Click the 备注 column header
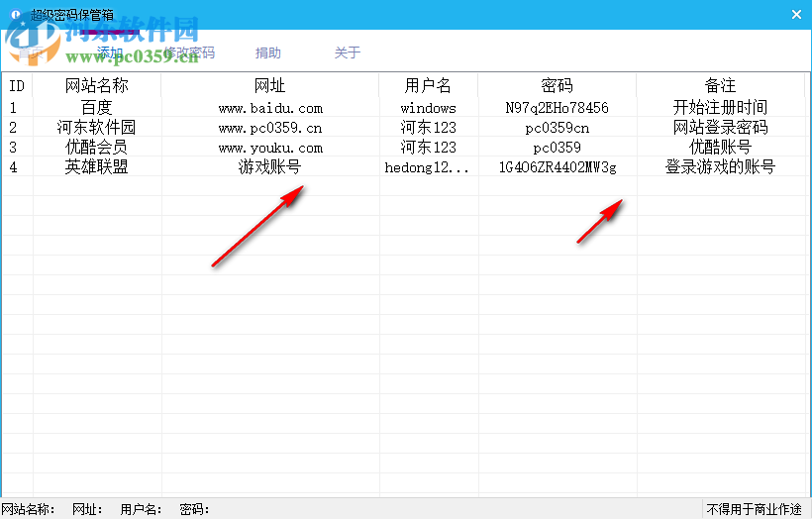This screenshot has width=812, height=519. pyautogui.click(x=720, y=85)
